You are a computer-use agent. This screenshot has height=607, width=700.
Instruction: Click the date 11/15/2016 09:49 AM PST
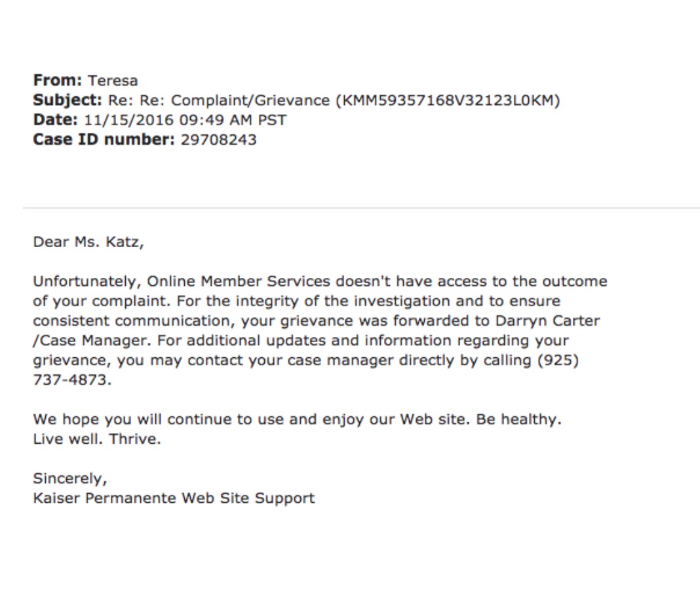point(185,121)
